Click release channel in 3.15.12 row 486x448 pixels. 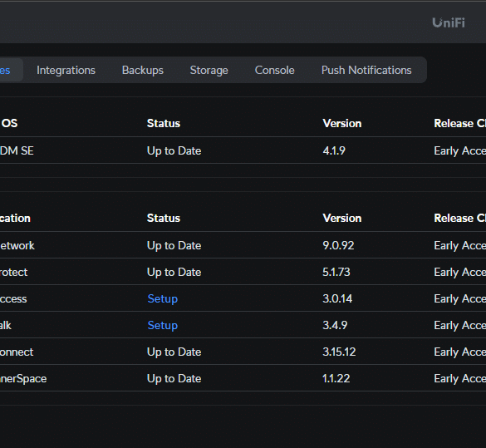tap(460, 352)
